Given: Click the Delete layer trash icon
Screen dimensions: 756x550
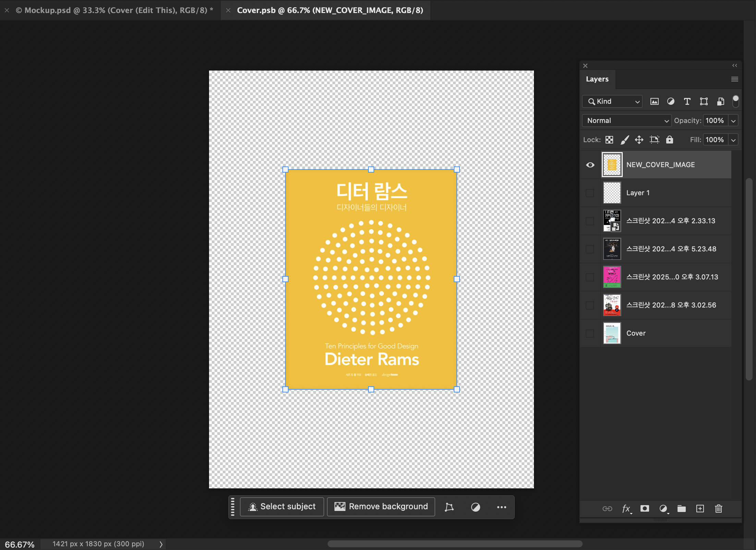Looking at the screenshot, I should click(x=719, y=509).
